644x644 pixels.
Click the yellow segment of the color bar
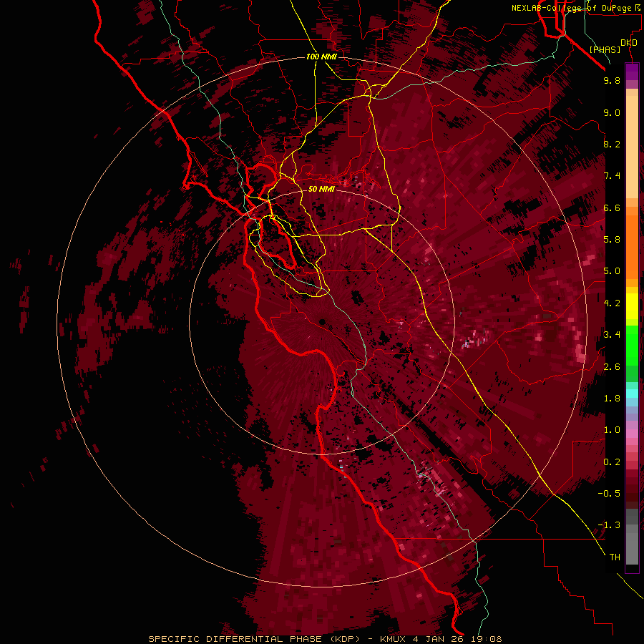[632, 306]
